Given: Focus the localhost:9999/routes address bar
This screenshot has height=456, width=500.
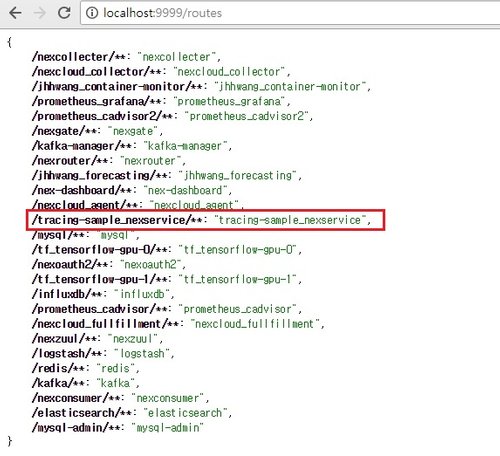Looking at the screenshot, I should 290,13.
